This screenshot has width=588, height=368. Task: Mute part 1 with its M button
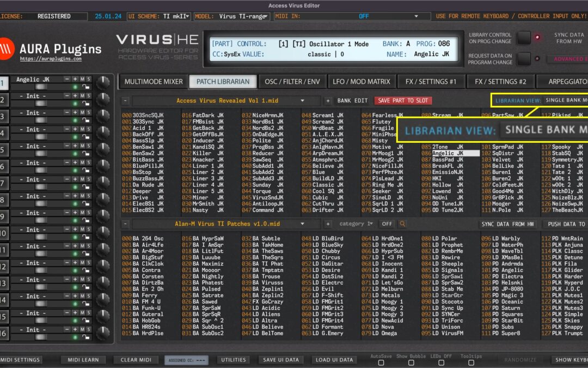click(x=82, y=79)
